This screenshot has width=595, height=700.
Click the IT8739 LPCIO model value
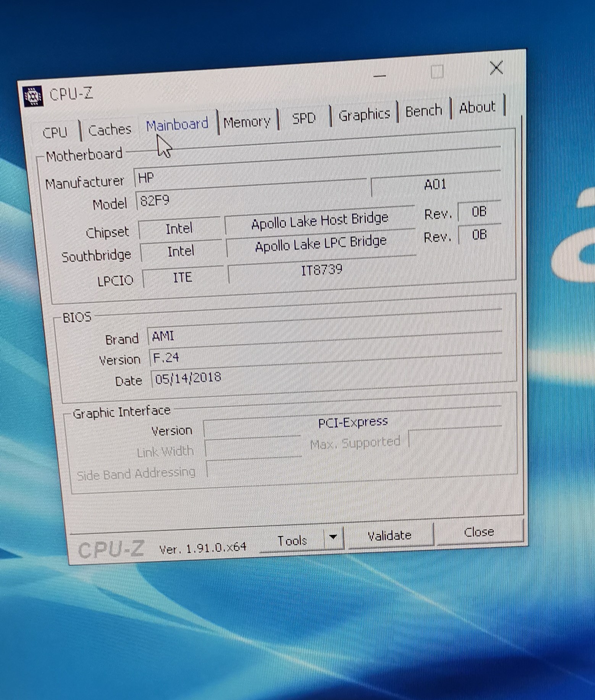pyautogui.click(x=322, y=270)
